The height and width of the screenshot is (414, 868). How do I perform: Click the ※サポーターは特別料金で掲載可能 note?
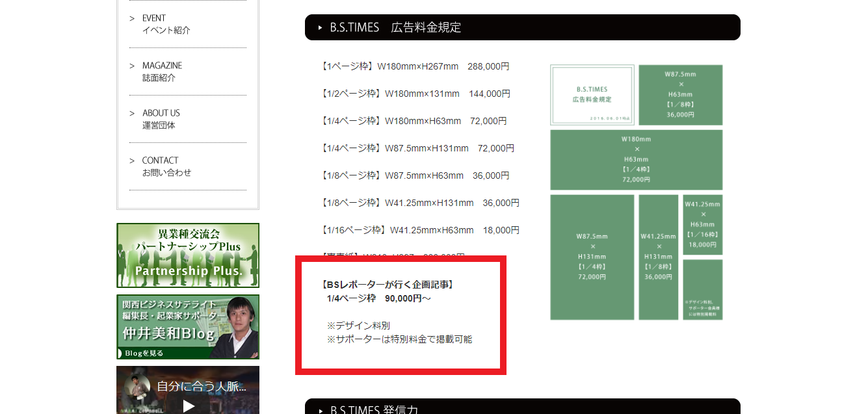[x=399, y=339]
